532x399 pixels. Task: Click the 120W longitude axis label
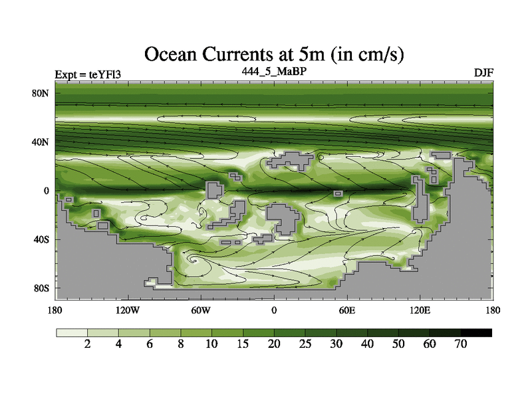coord(127,310)
